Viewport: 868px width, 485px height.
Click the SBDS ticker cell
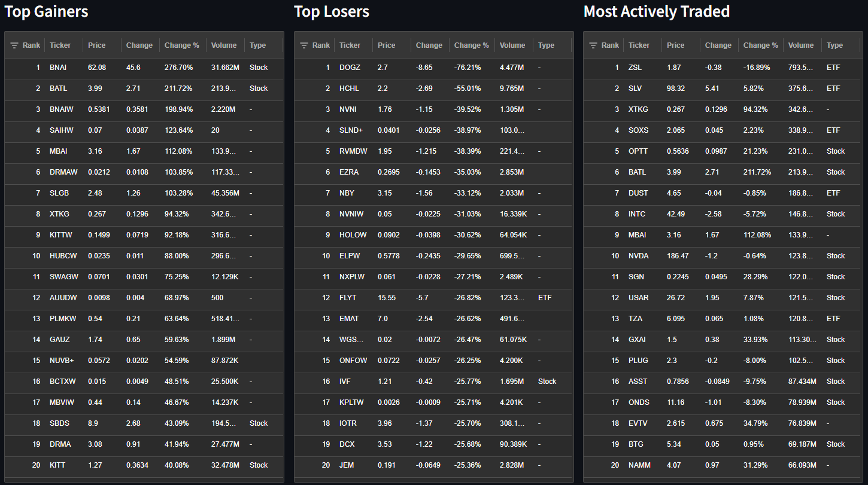[x=60, y=423]
